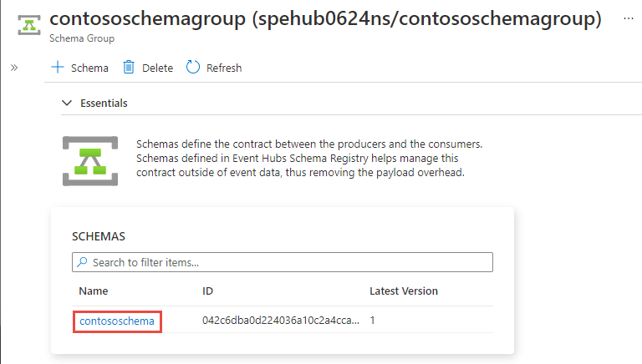Click the Search to filter items field
This screenshot has height=364, width=642.
(x=283, y=262)
